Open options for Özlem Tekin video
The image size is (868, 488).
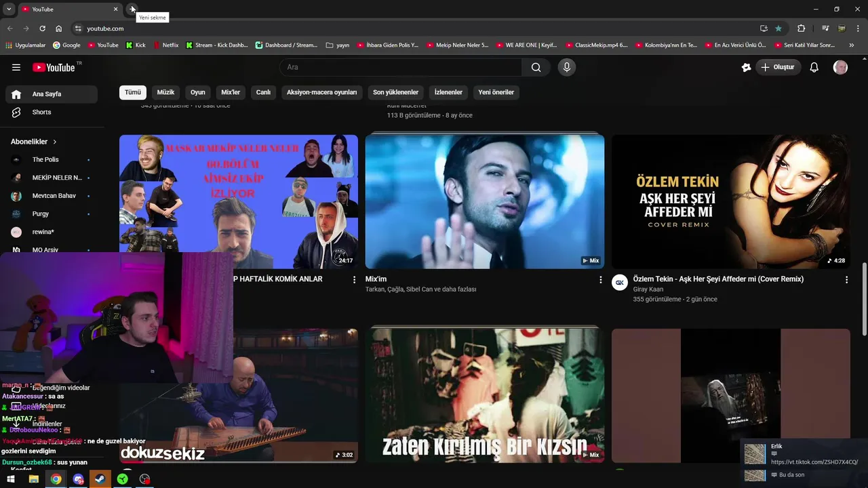point(846,279)
